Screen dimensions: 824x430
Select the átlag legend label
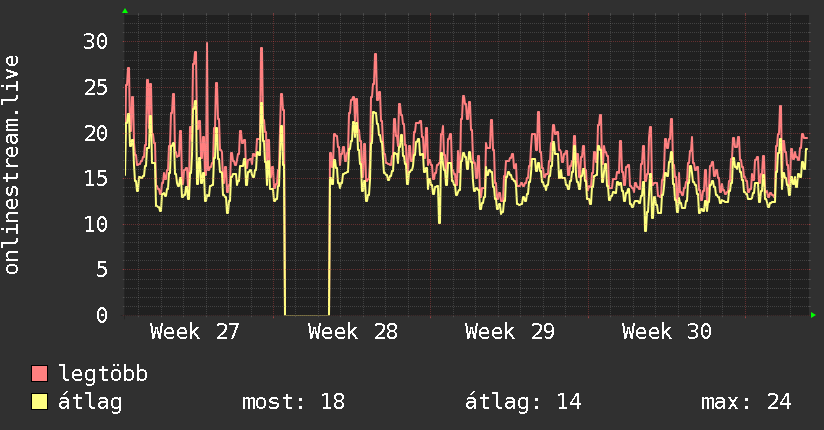click(90, 403)
